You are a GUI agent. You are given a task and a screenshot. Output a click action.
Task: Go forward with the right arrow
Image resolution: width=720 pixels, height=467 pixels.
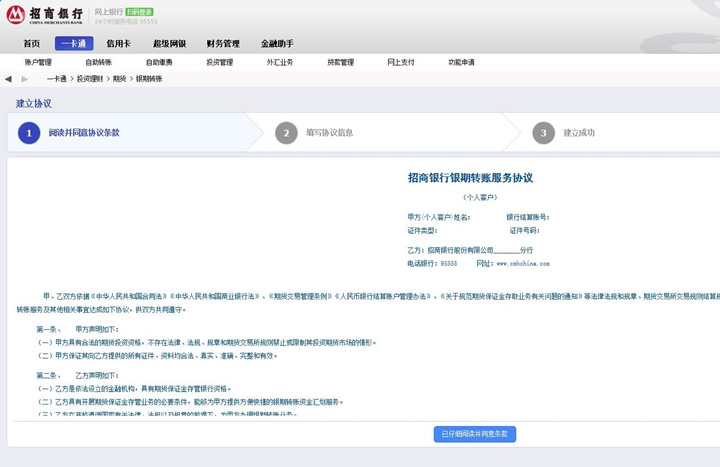25,79
